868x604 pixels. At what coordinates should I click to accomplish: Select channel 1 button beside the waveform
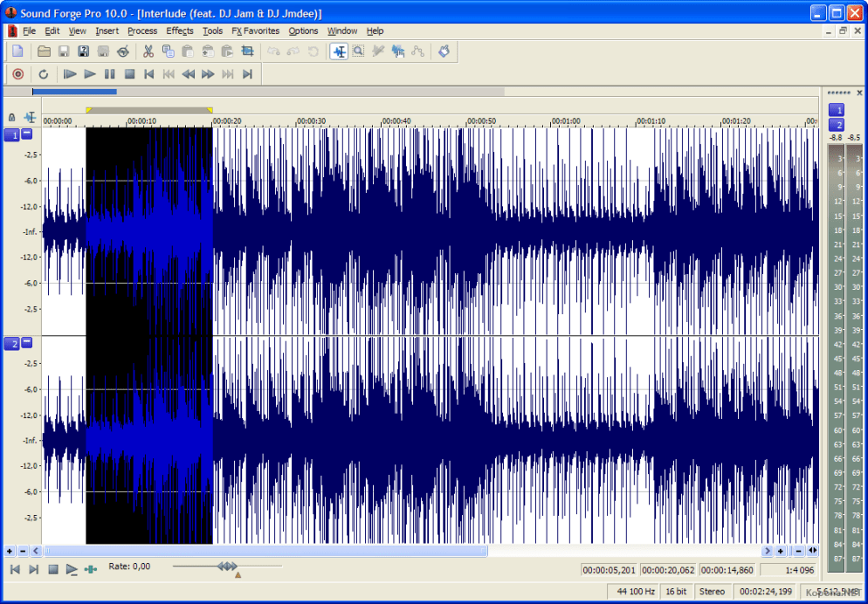[13, 134]
